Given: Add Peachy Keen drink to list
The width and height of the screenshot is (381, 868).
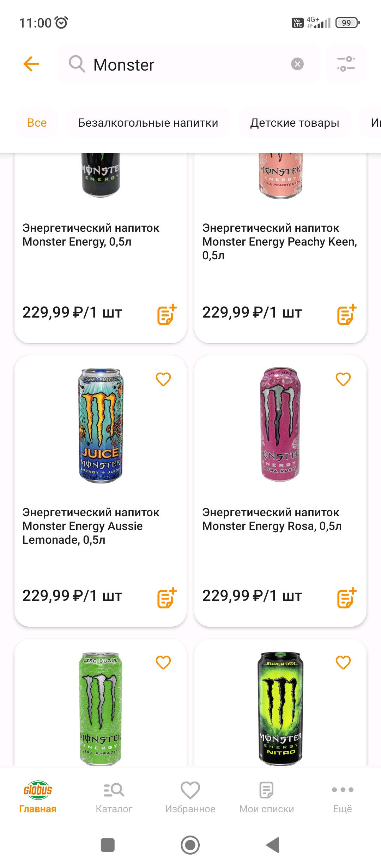Looking at the screenshot, I should click(x=346, y=314).
